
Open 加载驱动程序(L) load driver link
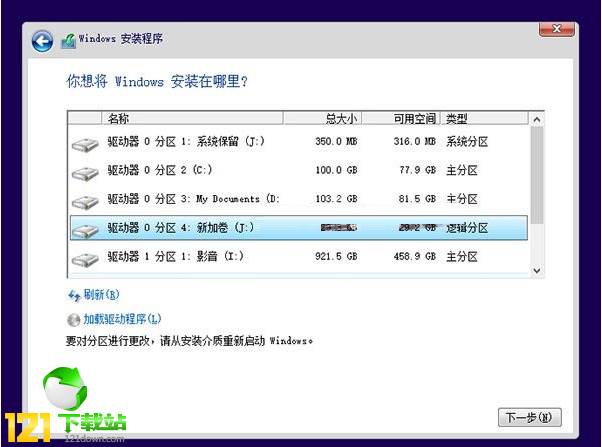(x=122, y=319)
